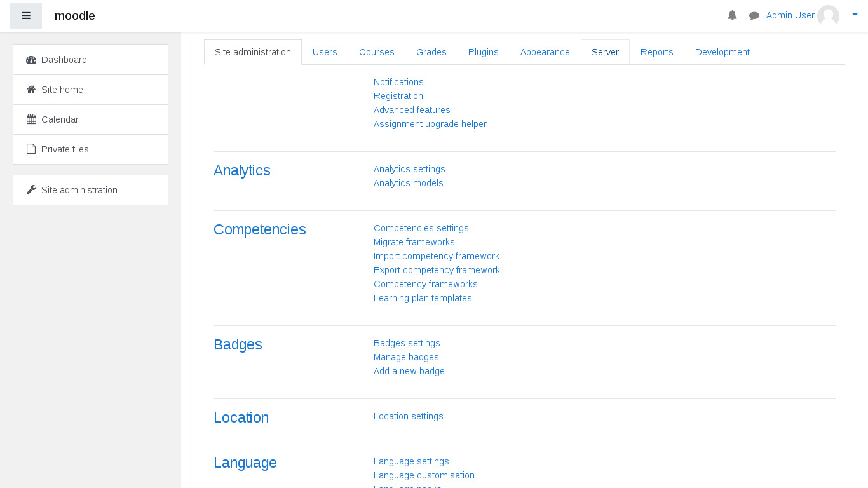Switch to the Users tab
This screenshot has width=868, height=488.
[x=325, y=52]
